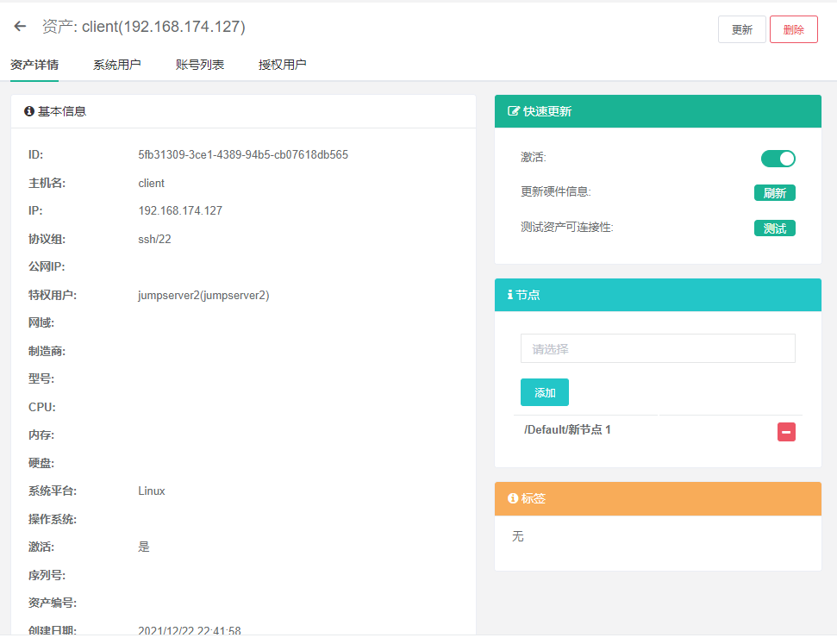Remove node /Default/新节点 1 with red minus icon
The height and width of the screenshot is (644, 837).
[786, 431]
